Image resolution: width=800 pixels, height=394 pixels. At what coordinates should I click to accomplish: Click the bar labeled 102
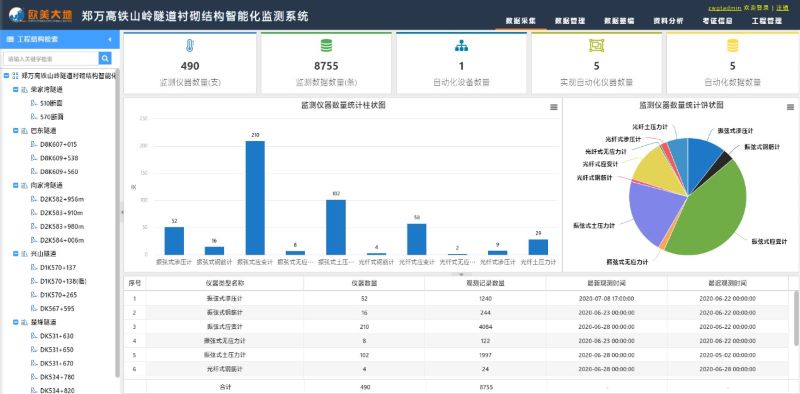point(336,227)
